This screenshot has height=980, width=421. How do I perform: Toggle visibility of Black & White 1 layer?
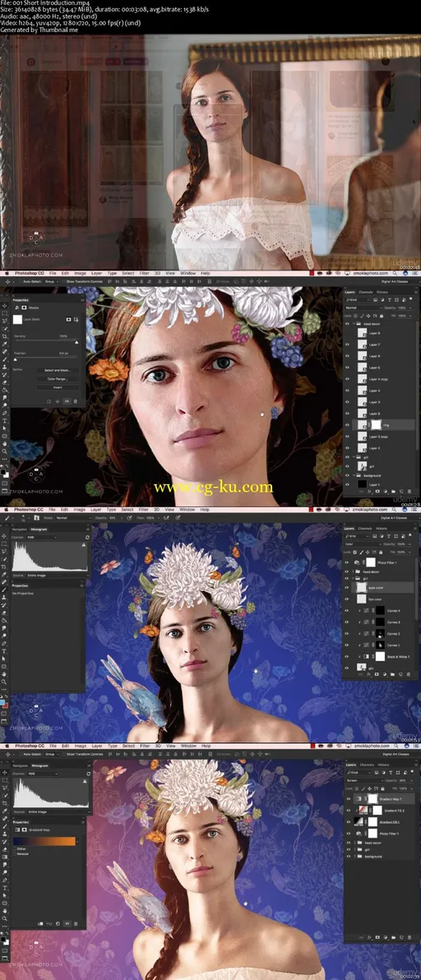point(347,656)
